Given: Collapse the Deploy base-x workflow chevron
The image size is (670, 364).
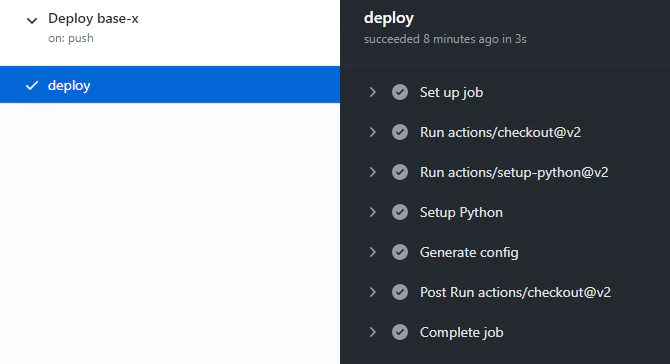Looking at the screenshot, I should [x=32, y=21].
